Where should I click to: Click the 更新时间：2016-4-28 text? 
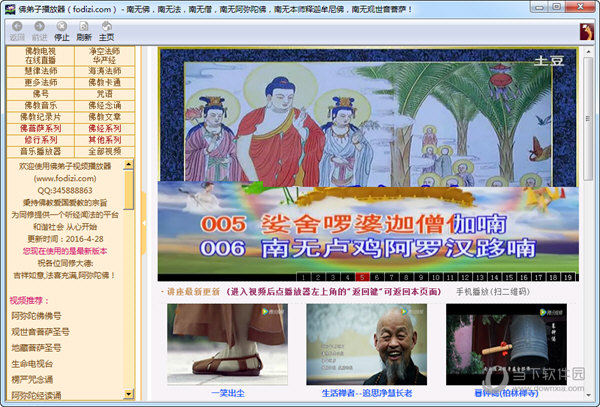[x=65, y=239]
